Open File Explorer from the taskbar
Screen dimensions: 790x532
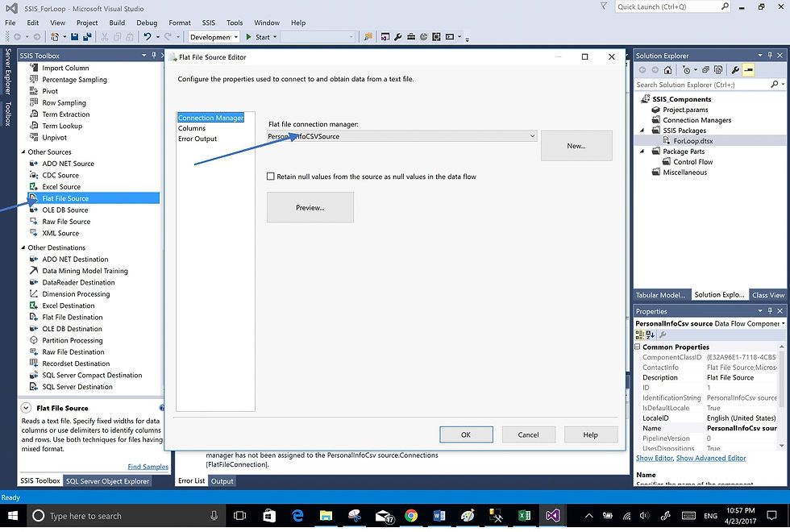pos(326,515)
